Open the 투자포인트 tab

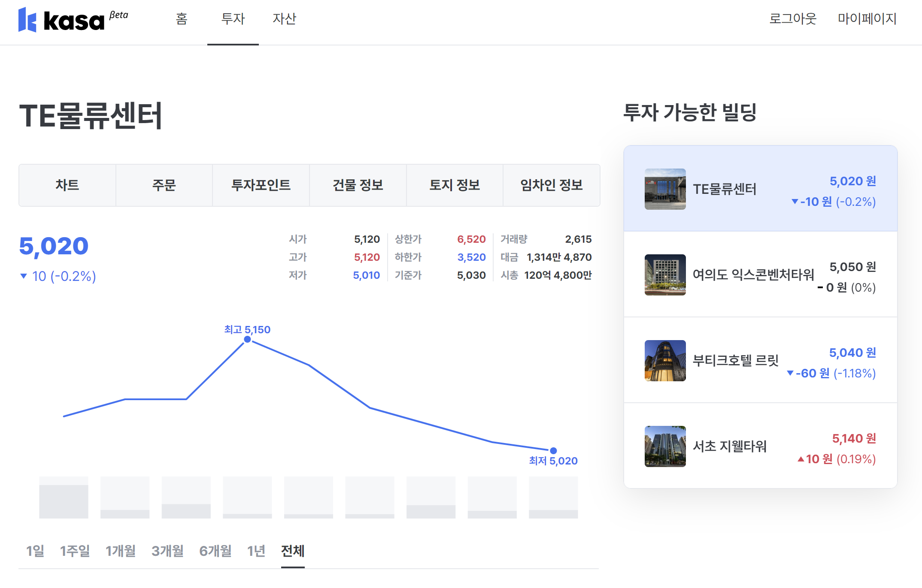point(261,185)
